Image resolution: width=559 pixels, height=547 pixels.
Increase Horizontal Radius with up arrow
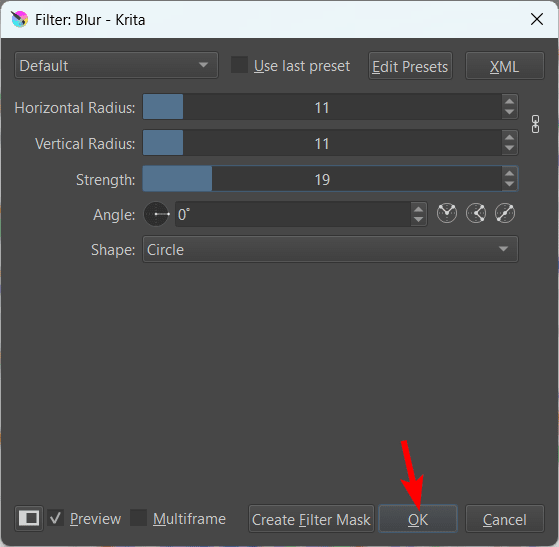509,101
